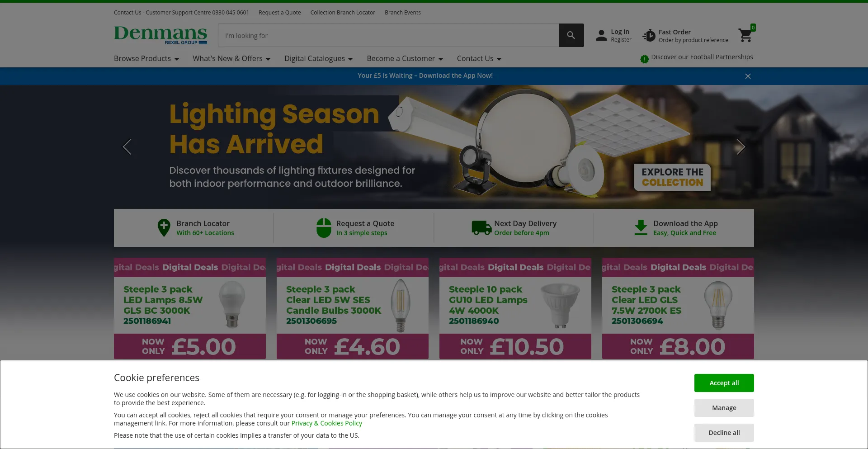Click the Log In user icon
The image size is (868, 449).
pyautogui.click(x=601, y=35)
